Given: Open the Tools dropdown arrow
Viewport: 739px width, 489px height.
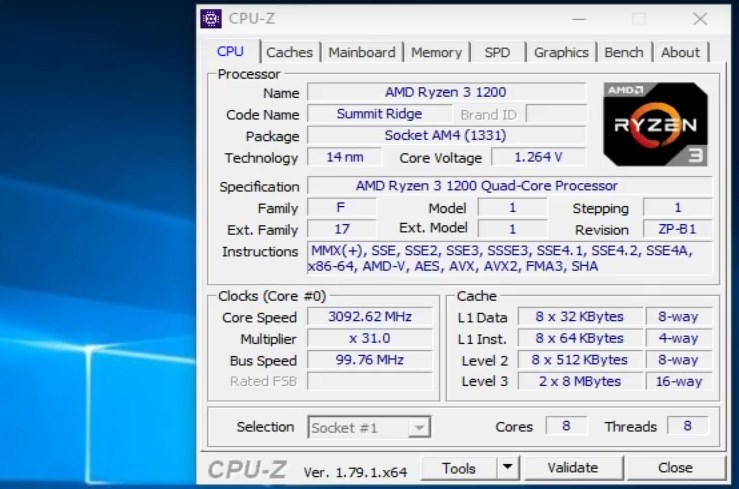Looking at the screenshot, I should (x=508, y=467).
